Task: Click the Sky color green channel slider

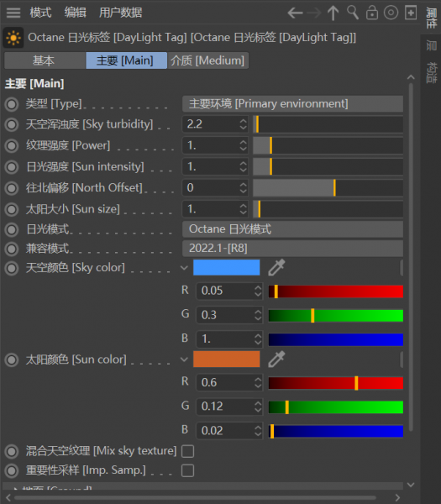Action: (335, 315)
